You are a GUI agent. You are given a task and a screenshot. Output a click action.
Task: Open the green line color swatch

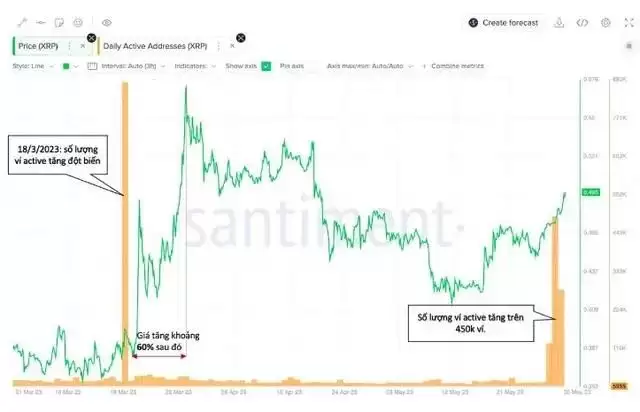tap(66, 66)
